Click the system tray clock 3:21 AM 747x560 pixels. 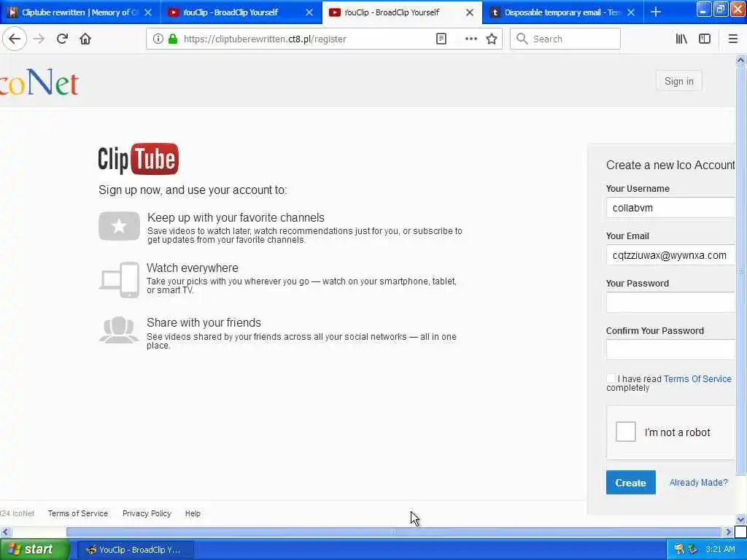click(720, 550)
